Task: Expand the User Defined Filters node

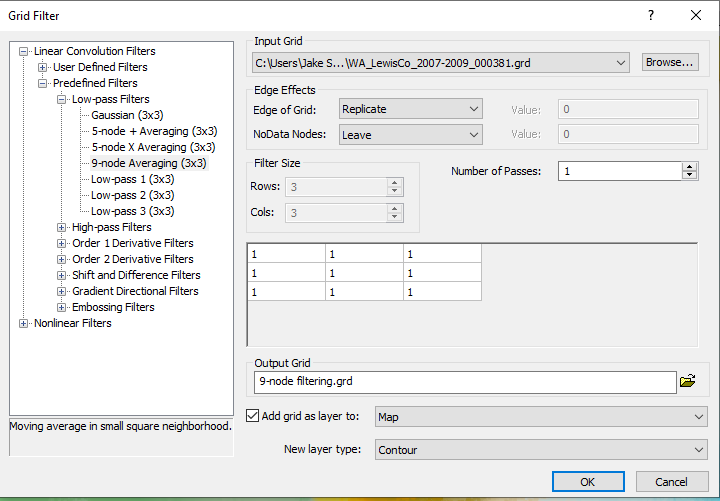Action: point(43,67)
